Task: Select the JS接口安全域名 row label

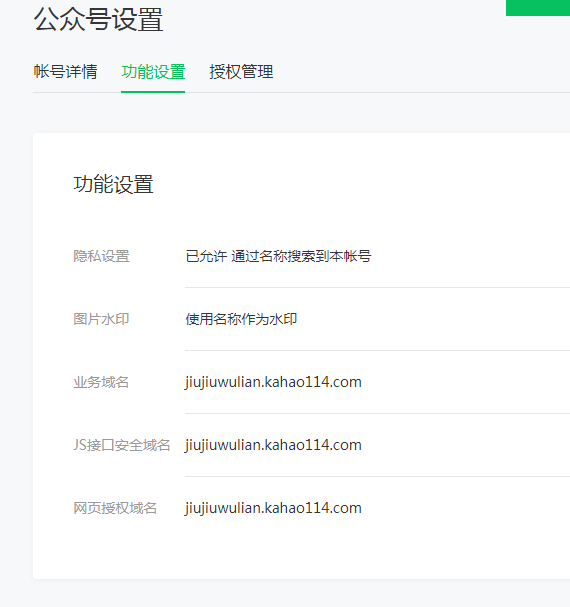Action: 122,445
